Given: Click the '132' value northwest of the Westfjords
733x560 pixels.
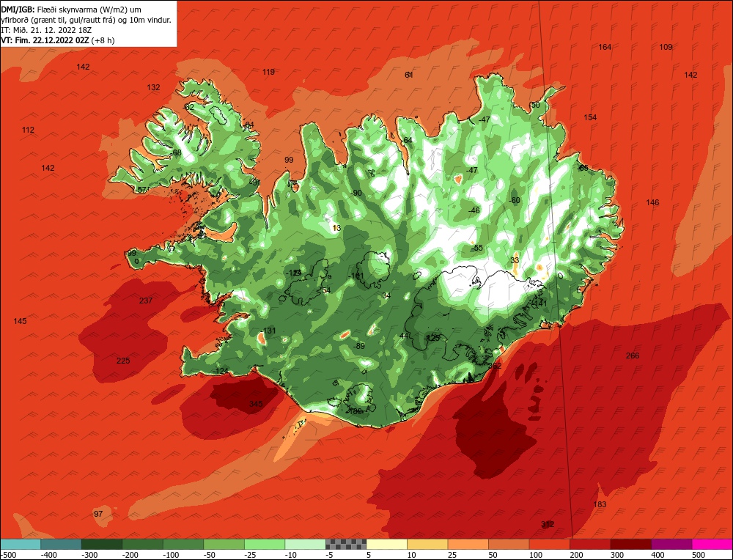Looking at the screenshot, I should pos(153,87).
